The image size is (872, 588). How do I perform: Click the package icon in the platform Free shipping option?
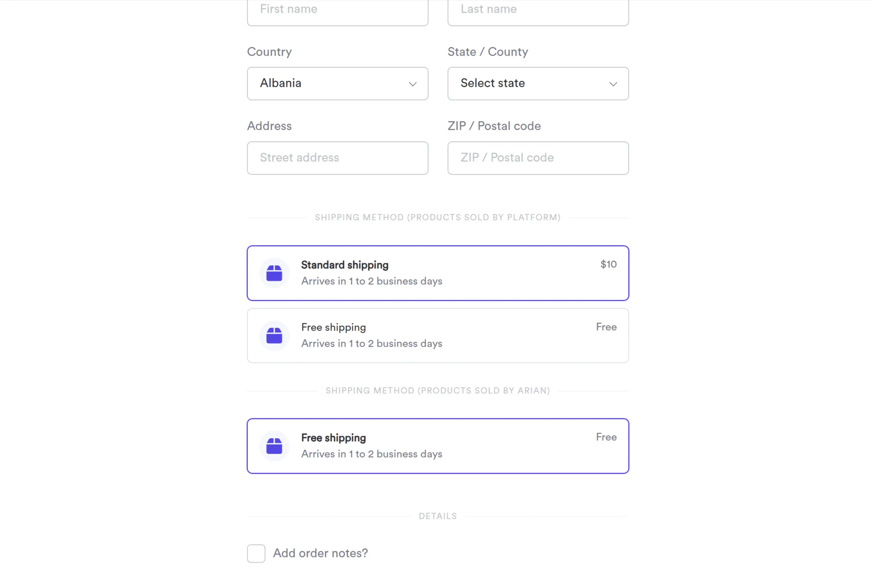274,335
